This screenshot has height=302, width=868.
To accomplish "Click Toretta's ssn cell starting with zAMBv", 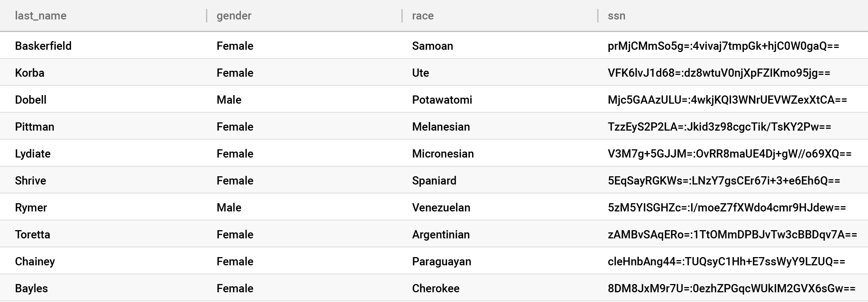I will [x=732, y=234].
